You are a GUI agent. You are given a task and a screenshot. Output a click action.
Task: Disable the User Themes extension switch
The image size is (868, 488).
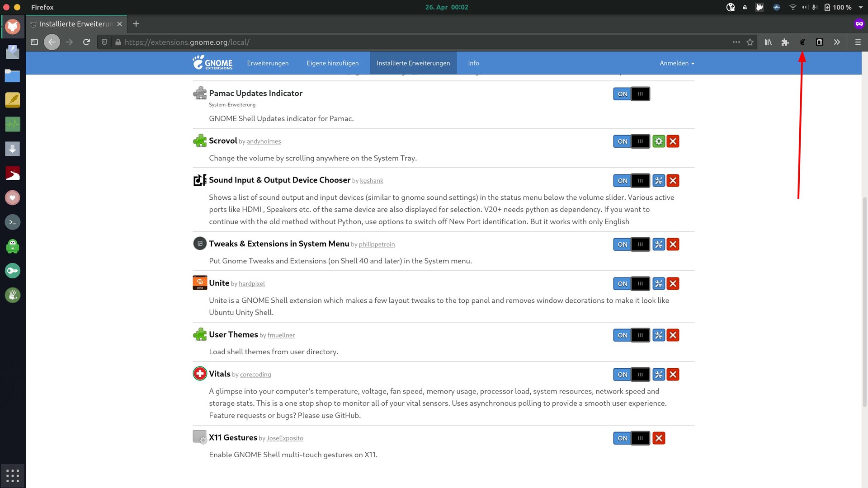tap(631, 335)
